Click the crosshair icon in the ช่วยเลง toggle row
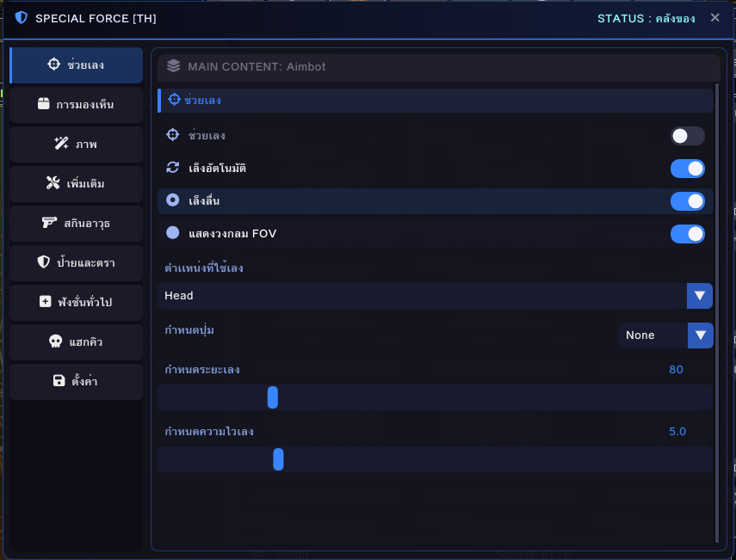The width and height of the screenshot is (736, 560). pos(173,135)
